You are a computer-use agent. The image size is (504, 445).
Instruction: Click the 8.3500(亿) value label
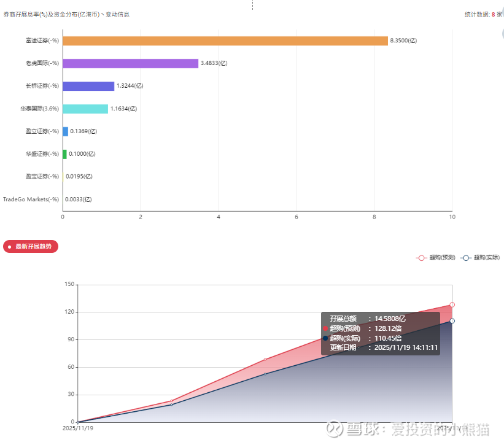click(403, 41)
